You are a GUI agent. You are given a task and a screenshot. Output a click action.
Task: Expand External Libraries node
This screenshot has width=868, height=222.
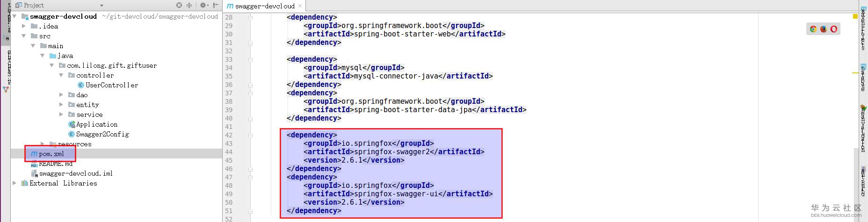[14, 183]
